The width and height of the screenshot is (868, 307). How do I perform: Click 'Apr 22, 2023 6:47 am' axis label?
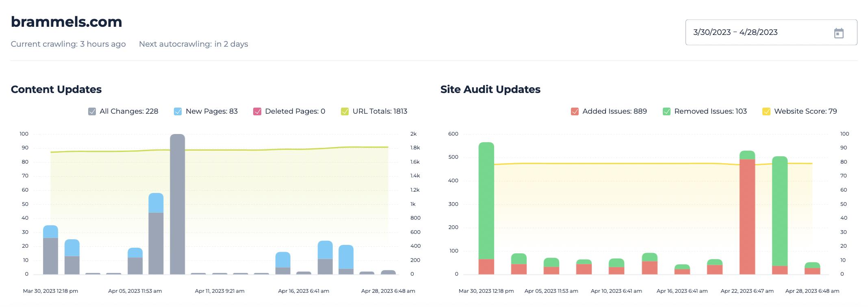coord(747,291)
